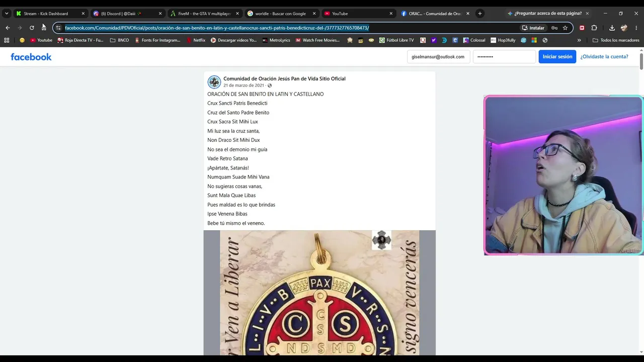Click the Facebook URL in the address bar

pyautogui.click(x=217, y=28)
